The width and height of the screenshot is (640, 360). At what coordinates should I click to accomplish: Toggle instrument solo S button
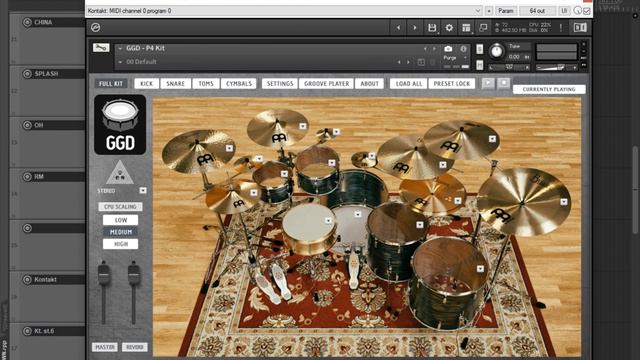click(x=480, y=49)
